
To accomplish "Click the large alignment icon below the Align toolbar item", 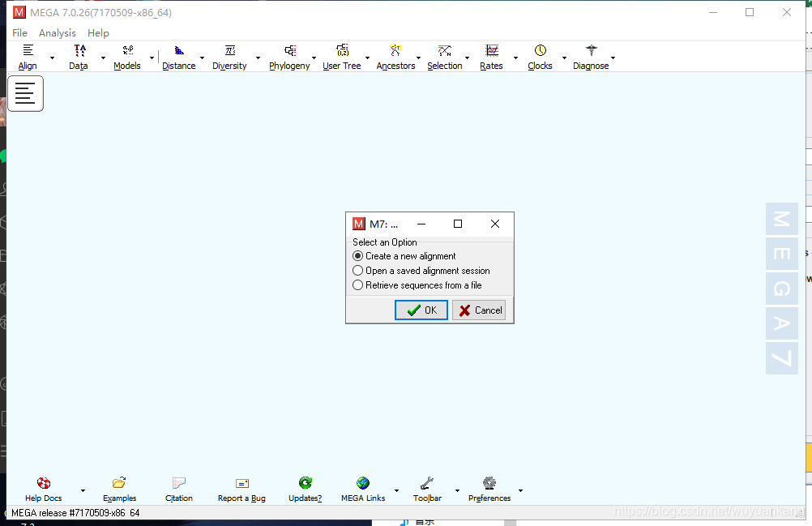I will 25,93.
